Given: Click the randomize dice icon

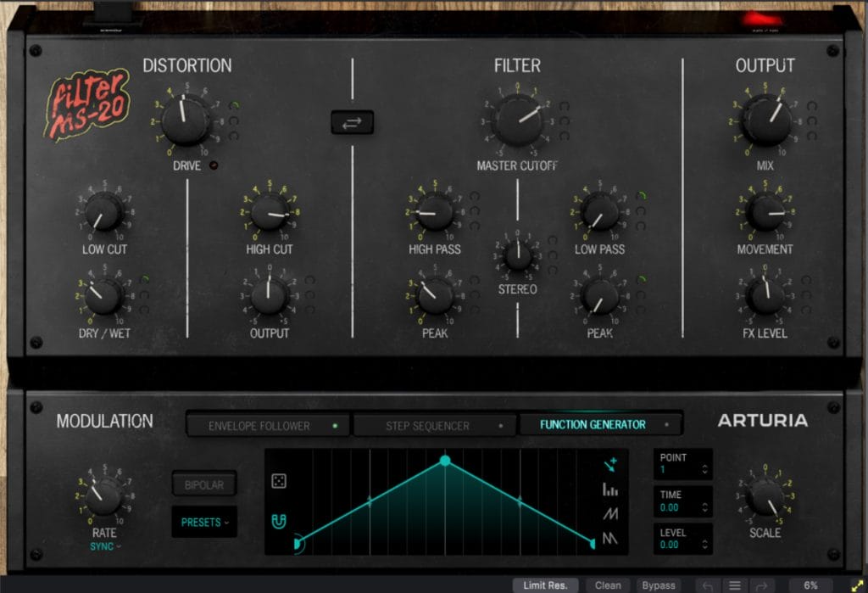Looking at the screenshot, I should pos(278,481).
